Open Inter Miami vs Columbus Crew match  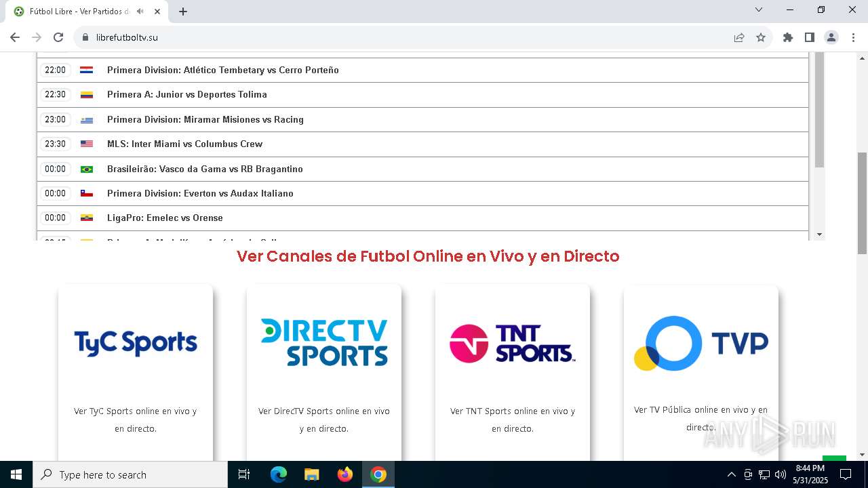184,144
